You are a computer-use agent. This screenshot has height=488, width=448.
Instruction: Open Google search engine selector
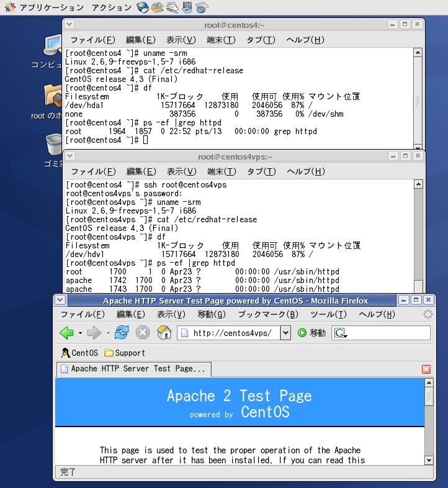[x=341, y=333]
